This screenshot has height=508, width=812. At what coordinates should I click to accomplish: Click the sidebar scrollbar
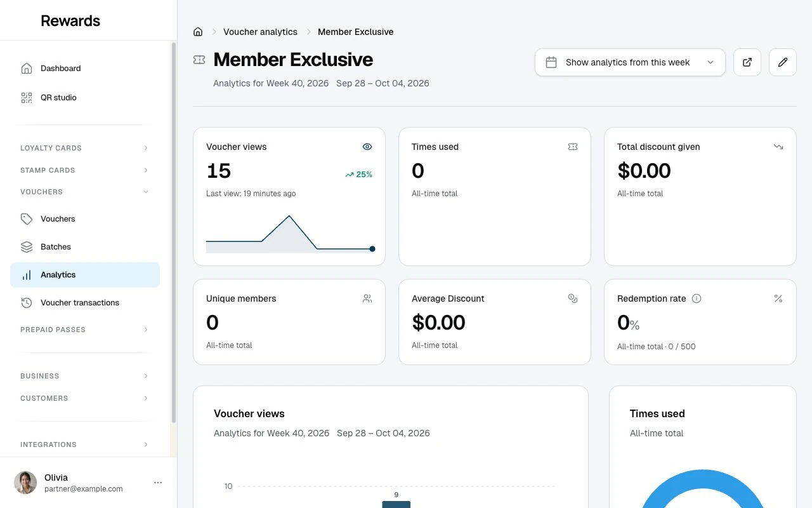[x=174, y=233]
